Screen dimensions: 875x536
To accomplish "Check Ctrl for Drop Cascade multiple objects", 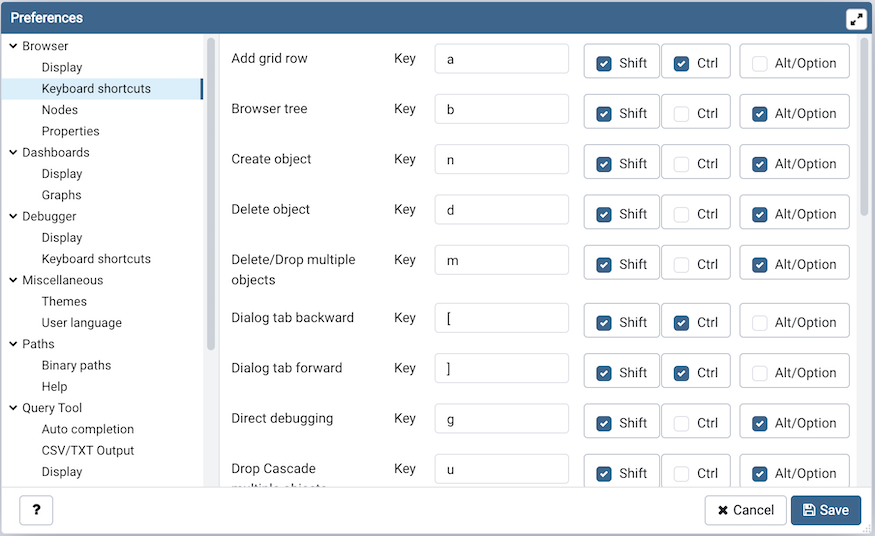I will [681, 474].
